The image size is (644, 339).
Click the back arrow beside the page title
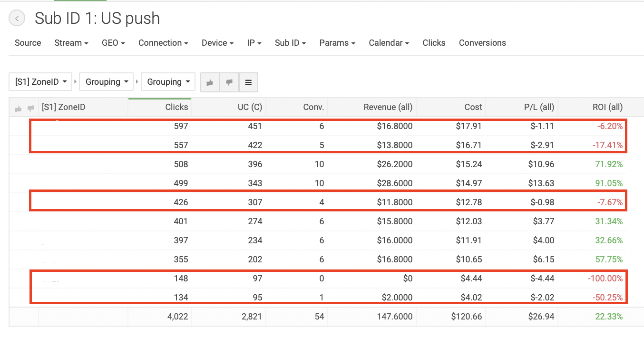click(17, 19)
